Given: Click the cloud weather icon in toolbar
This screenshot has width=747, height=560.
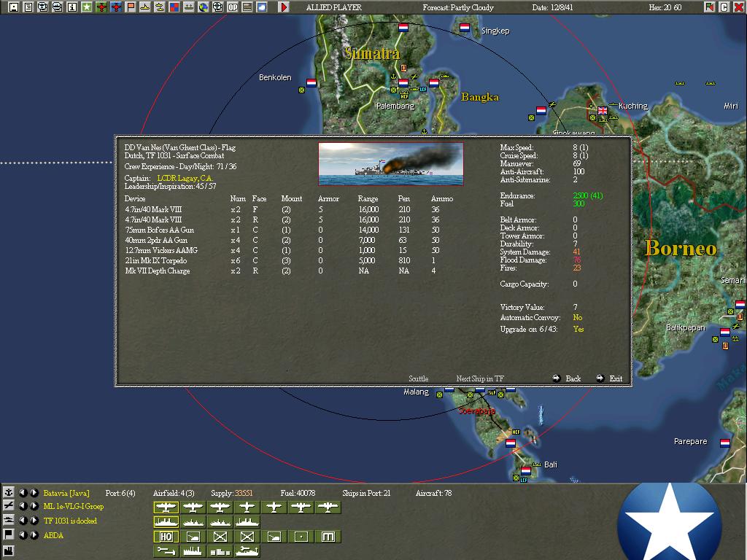Looking at the screenshot, I should (x=262, y=7).
